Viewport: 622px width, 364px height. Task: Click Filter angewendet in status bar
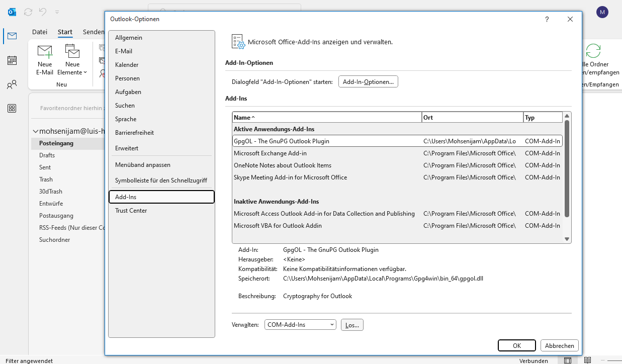tap(29, 360)
